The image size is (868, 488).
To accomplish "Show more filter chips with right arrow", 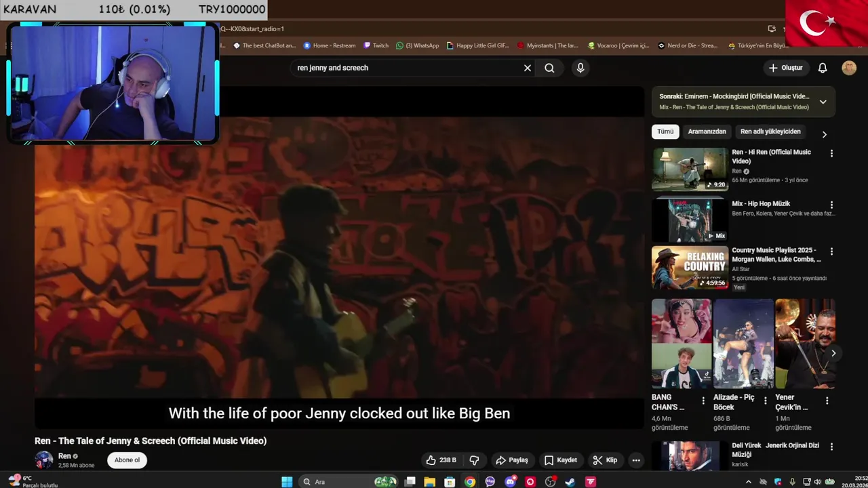I will click(x=824, y=134).
